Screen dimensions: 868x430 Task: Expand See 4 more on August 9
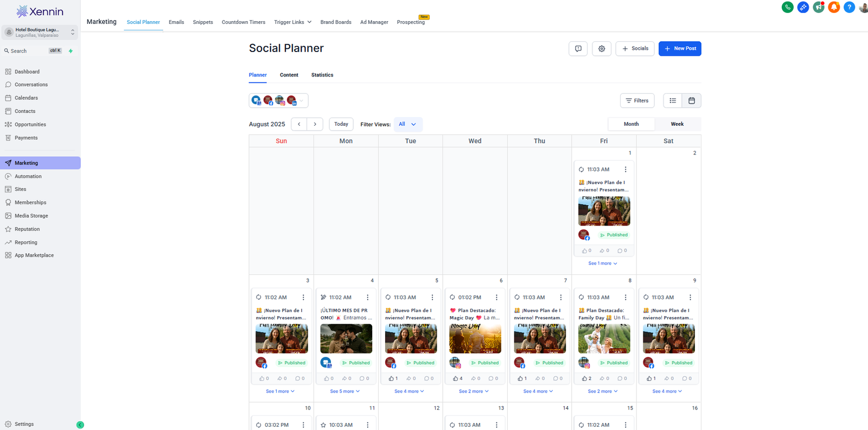click(x=667, y=392)
